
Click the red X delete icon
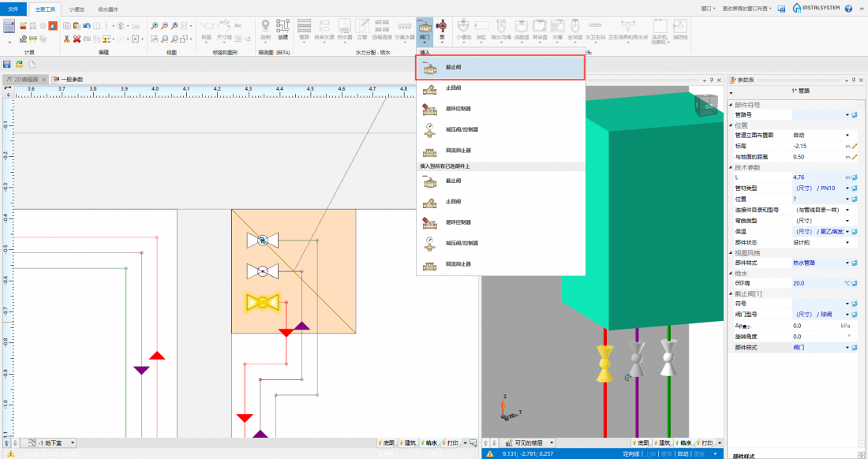(x=77, y=39)
